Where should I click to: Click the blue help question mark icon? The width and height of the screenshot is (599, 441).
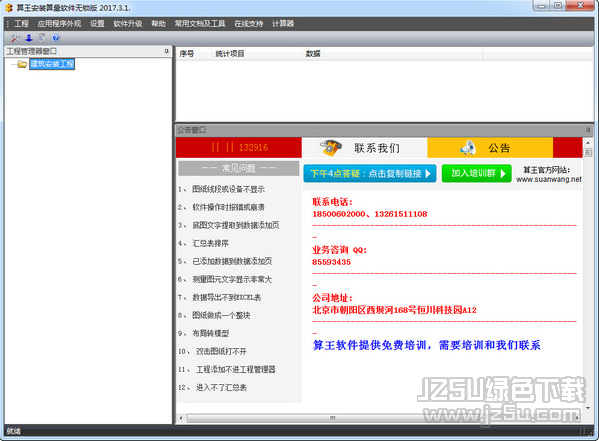click(56, 37)
